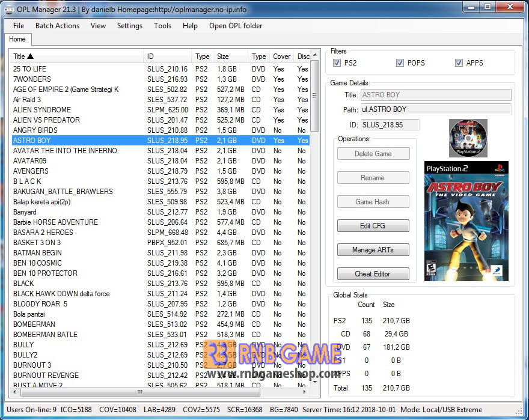The width and height of the screenshot is (529, 420).
Task: Click the game list scroll down arrow
Action: pyautogui.click(x=315, y=382)
